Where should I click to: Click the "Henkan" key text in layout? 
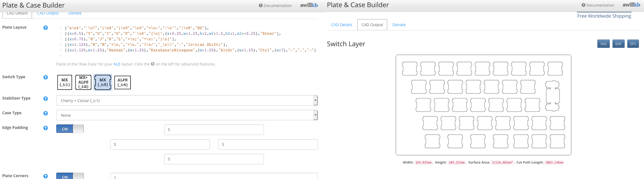[x=116, y=50]
